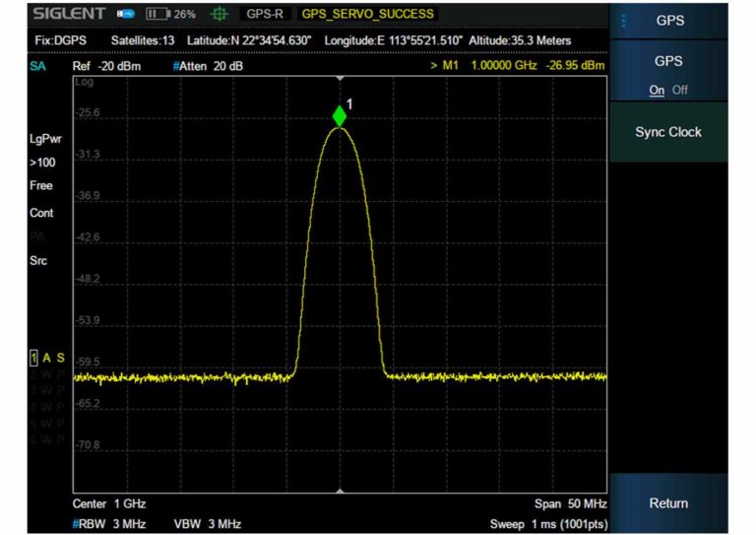Click the SA mode label
This screenshot has height=535, width=756.
point(37,66)
